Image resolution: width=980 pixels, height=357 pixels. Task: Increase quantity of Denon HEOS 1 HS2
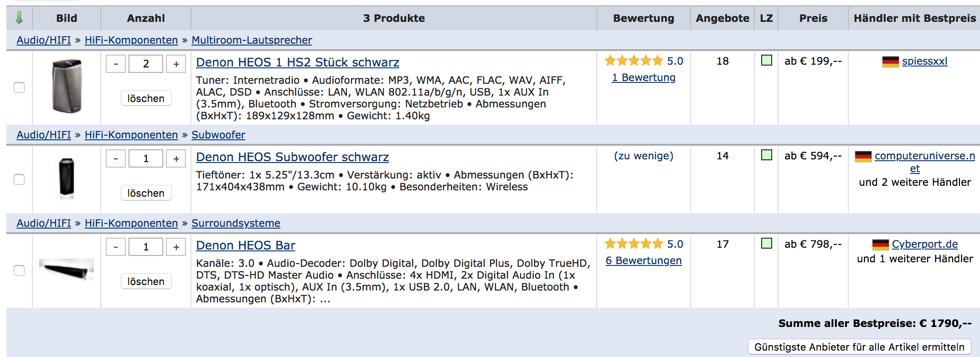(176, 64)
